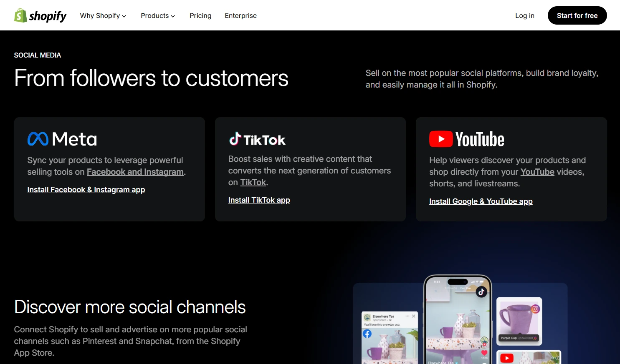Open the Install Facebook & Instagram app link
The width and height of the screenshot is (620, 364).
[x=86, y=189]
